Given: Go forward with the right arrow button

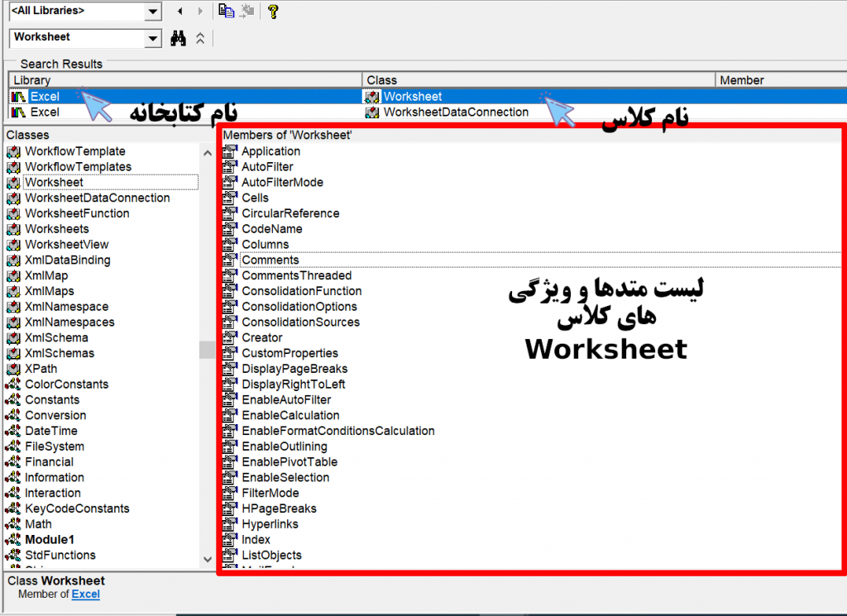Looking at the screenshot, I should [x=200, y=11].
